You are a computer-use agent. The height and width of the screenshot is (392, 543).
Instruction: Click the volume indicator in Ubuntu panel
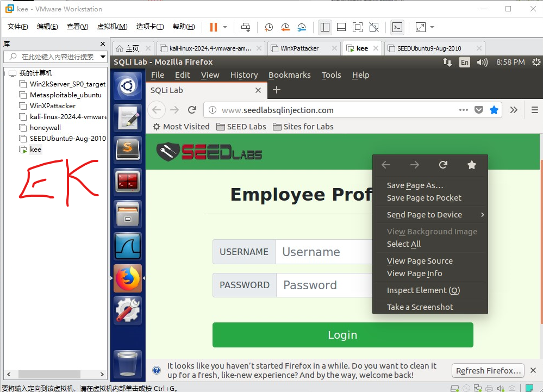[482, 62]
